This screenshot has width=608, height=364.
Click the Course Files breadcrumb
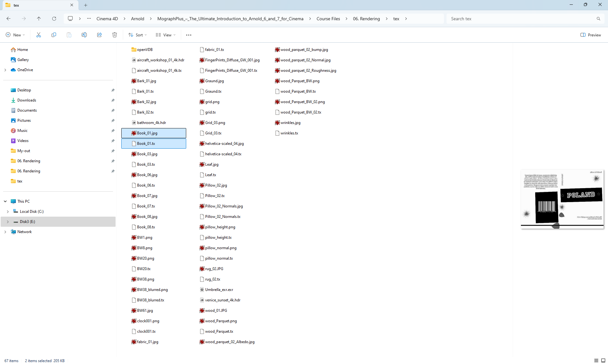[x=328, y=19]
